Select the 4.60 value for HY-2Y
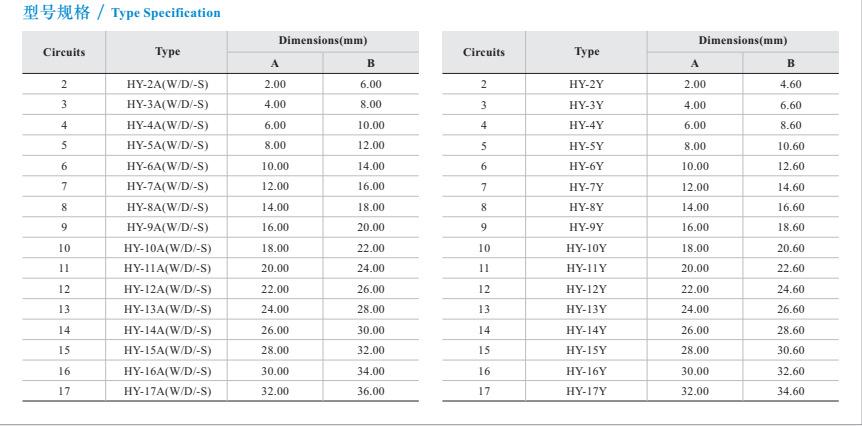The height and width of the screenshot is (426, 862). 791,85
